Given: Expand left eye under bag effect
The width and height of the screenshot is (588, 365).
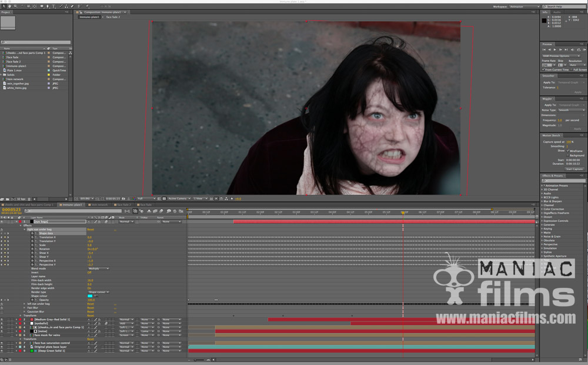Looking at the screenshot, I should (x=24, y=304).
